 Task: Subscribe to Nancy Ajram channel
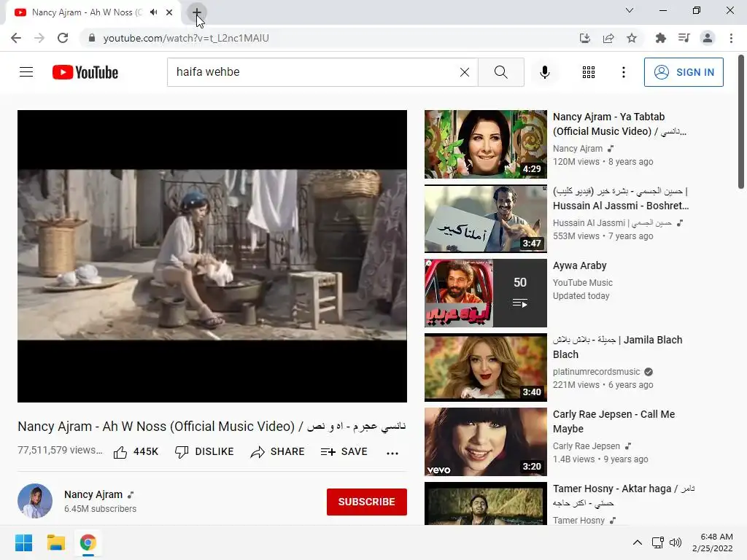(x=366, y=502)
